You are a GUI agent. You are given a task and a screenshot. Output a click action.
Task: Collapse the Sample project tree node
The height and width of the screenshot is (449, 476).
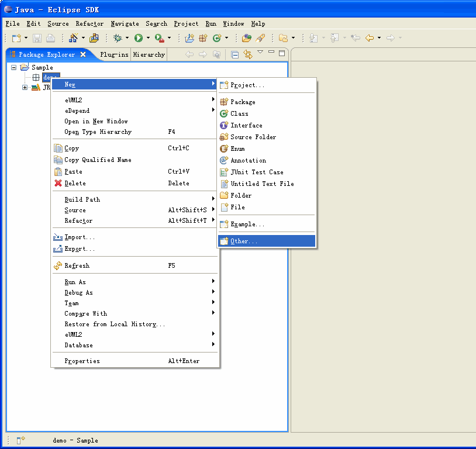[x=13, y=67]
